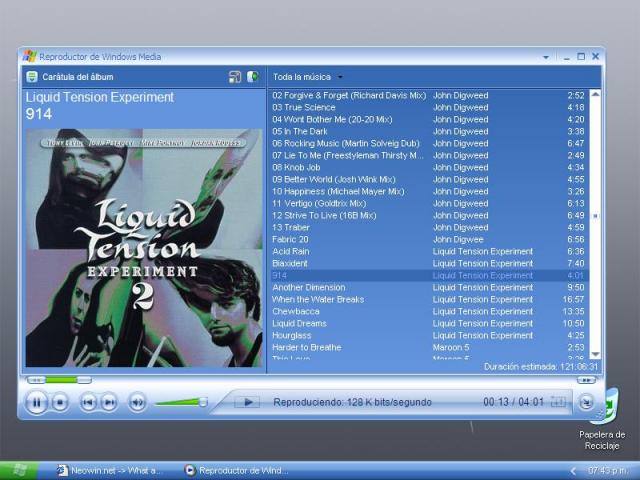Select track 07 Lie To Me
Image resolution: width=640 pixels, height=480 pixels.
[x=430, y=156]
